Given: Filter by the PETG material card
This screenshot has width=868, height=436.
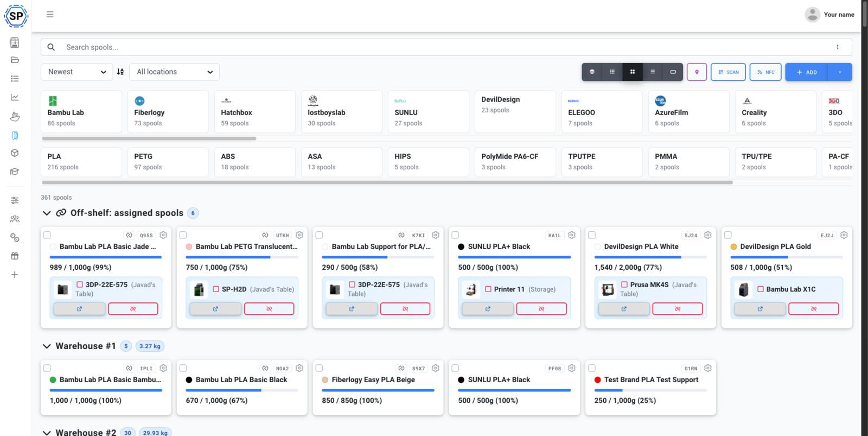Looking at the screenshot, I should [168, 162].
